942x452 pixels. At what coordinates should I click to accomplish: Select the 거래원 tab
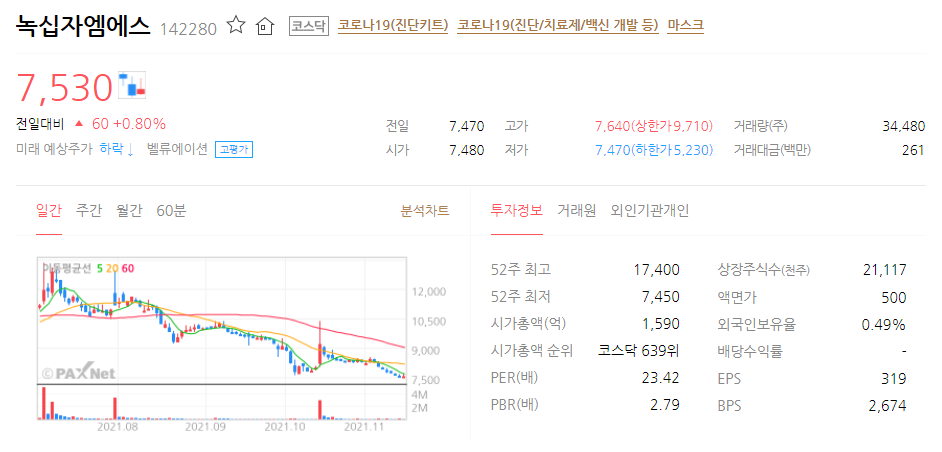577,210
